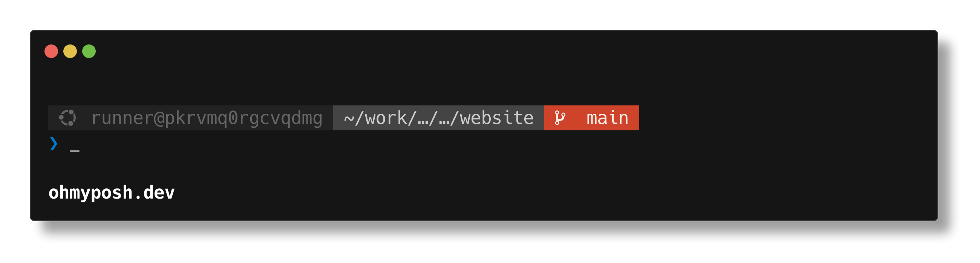Click the @ symbol between user and host

click(x=159, y=118)
